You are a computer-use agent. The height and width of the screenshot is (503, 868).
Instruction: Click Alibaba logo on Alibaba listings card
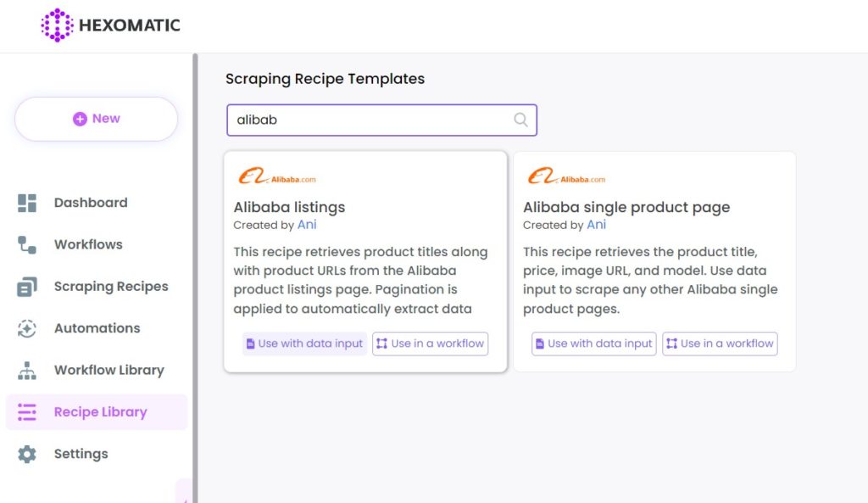tap(277, 176)
